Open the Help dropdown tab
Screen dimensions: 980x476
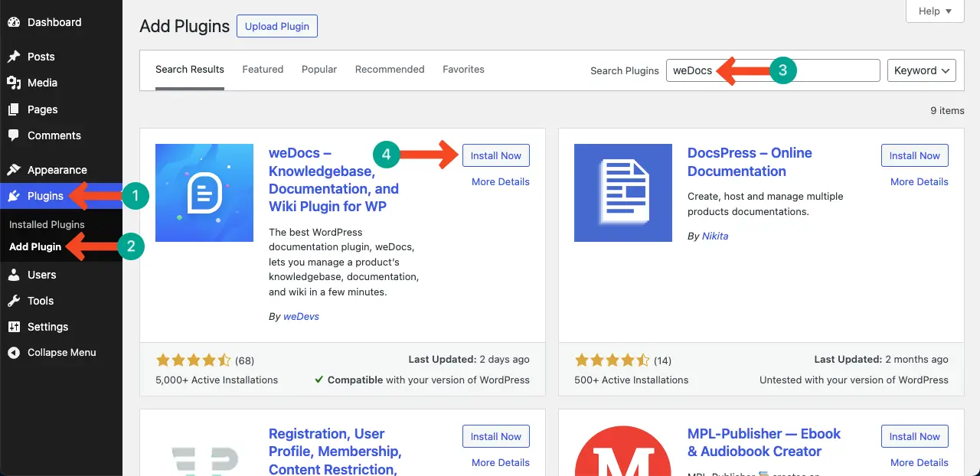click(935, 11)
